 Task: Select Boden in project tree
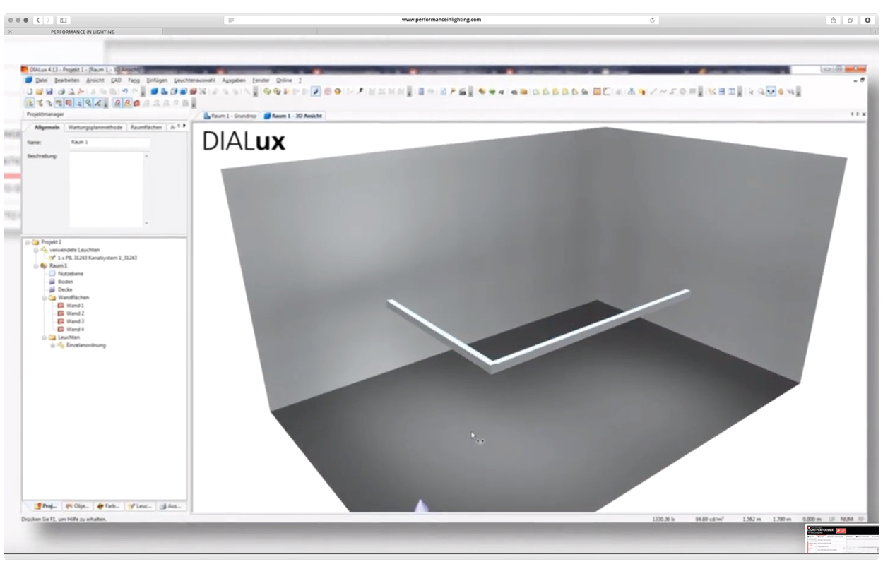[66, 281]
